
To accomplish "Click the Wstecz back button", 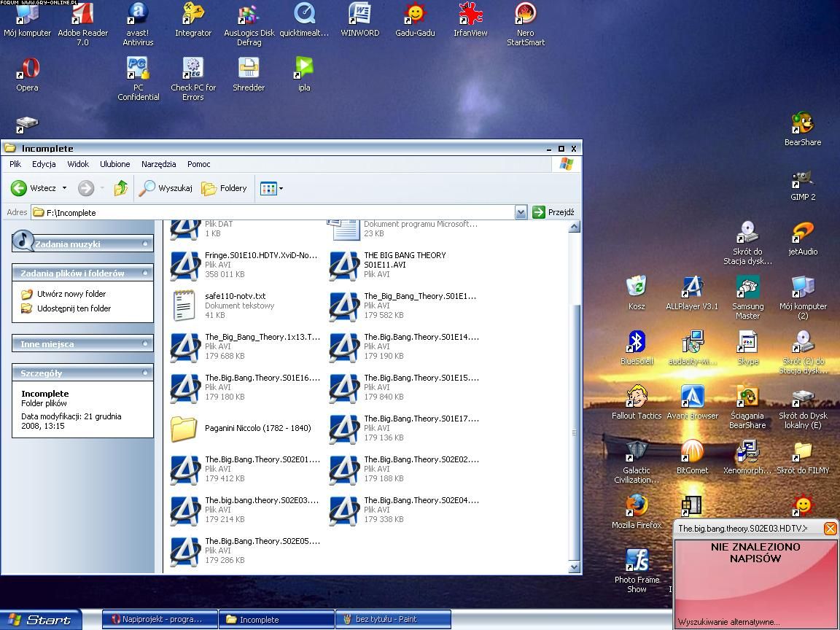I will pos(34,188).
